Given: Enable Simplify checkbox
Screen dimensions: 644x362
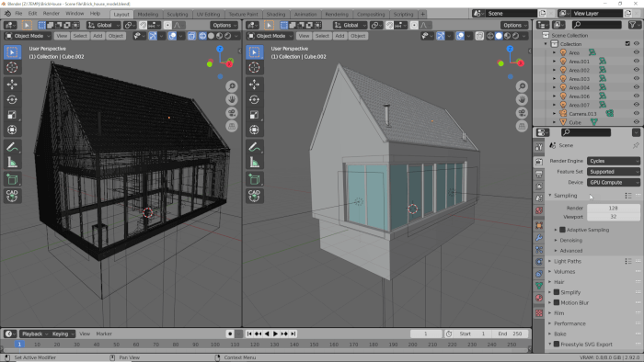Looking at the screenshot, I should click(557, 292).
